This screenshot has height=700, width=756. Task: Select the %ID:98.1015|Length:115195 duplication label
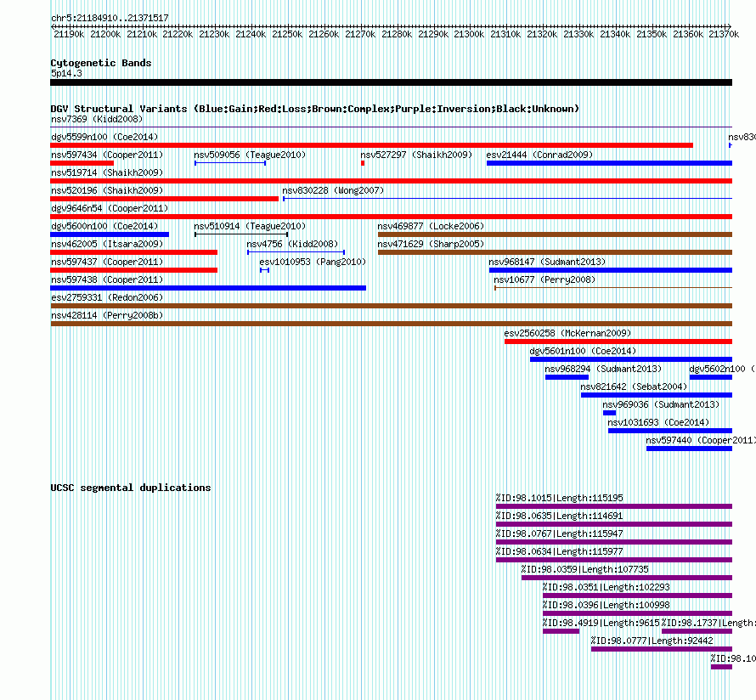pyautogui.click(x=559, y=498)
